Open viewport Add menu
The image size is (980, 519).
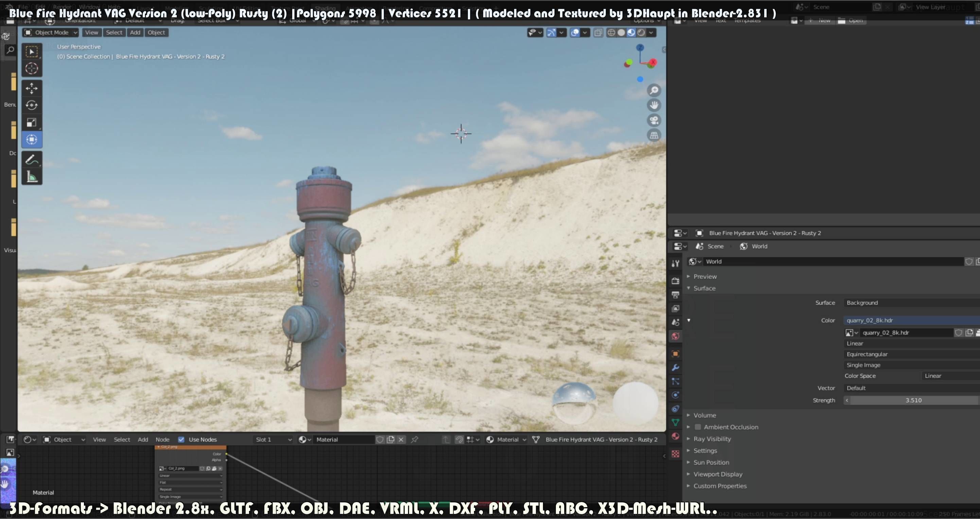coord(135,33)
